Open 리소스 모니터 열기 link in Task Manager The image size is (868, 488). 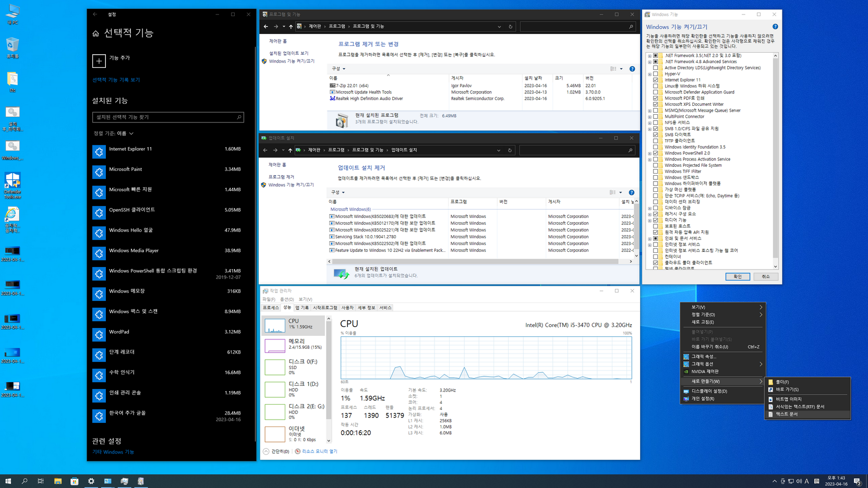click(320, 452)
